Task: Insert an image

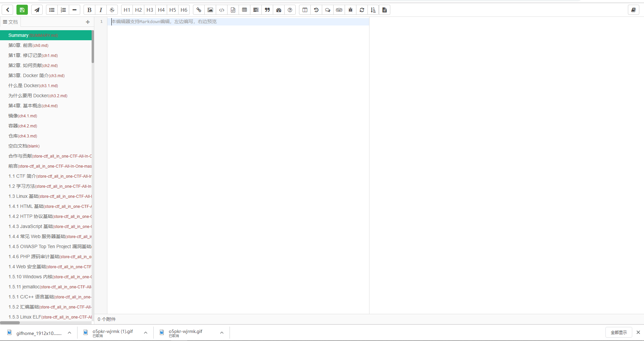Action: tap(210, 10)
